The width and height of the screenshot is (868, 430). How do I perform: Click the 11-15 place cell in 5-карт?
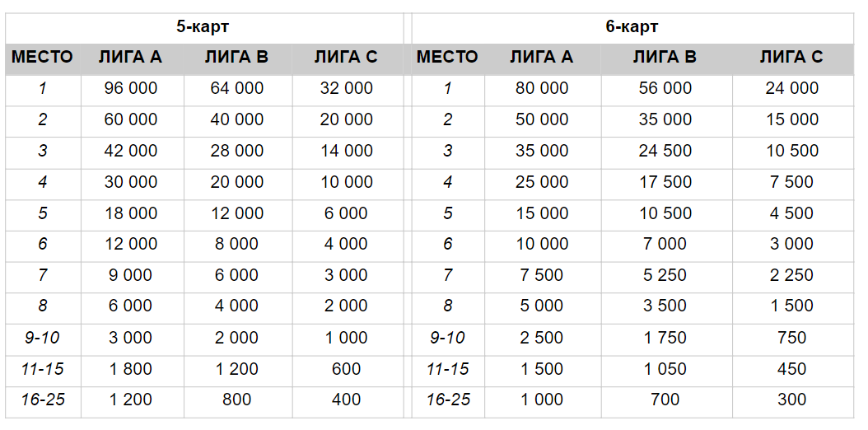pos(43,368)
